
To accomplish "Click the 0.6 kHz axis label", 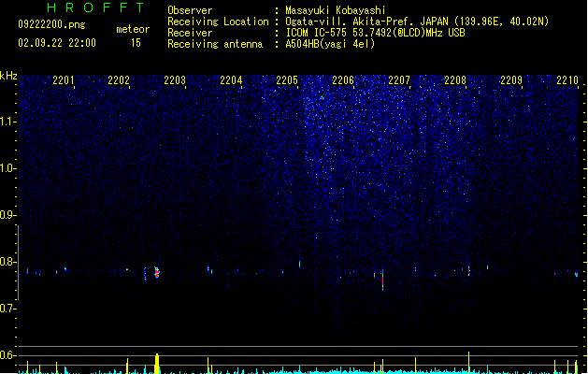I will (x=7, y=355).
